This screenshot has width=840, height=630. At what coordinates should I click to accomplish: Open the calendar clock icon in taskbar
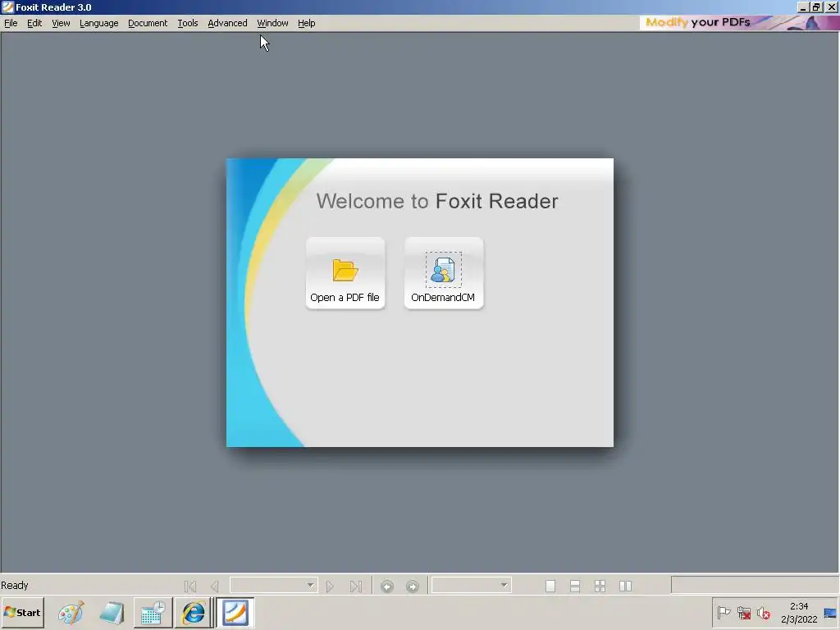point(153,613)
